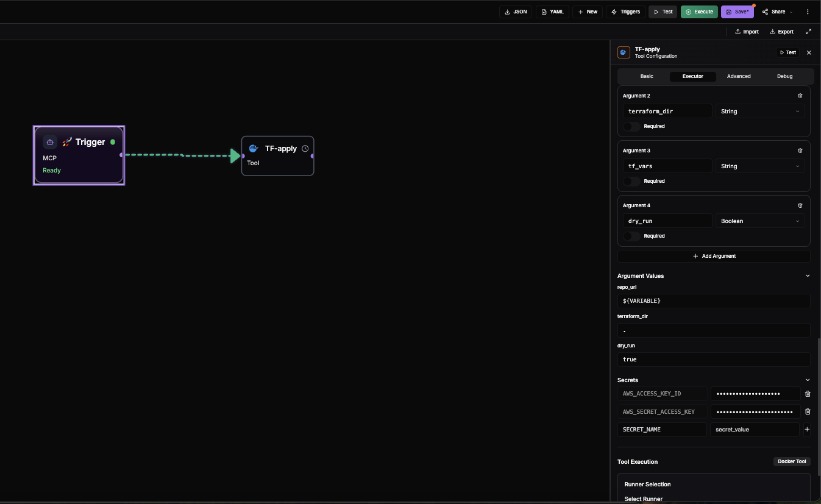Open type dropdown for tf_vars argument
This screenshot has width=821, height=504.
(760, 166)
